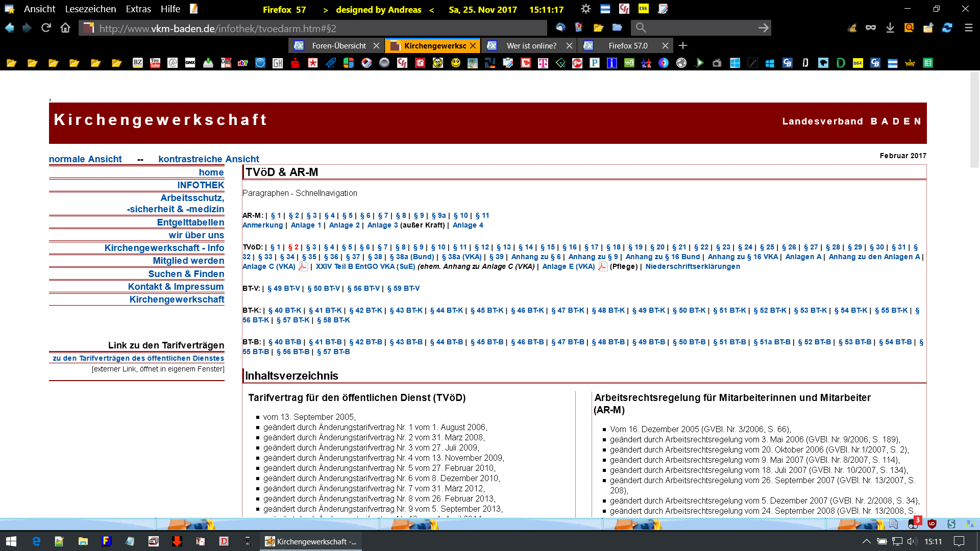Switch to the Wer ist online? tab
Screen dimensions: 980x551
pyautogui.click(x=531, y=45)
